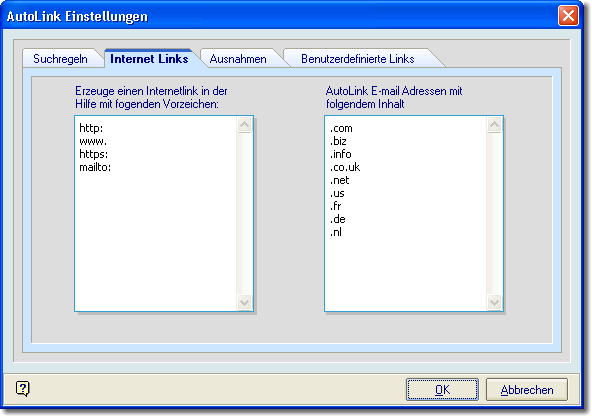Click the down arrow of the e-mail domain list scrollbar
Viewport: 592px width, 417px height.
pyautogui.click(x=495, y=303)
